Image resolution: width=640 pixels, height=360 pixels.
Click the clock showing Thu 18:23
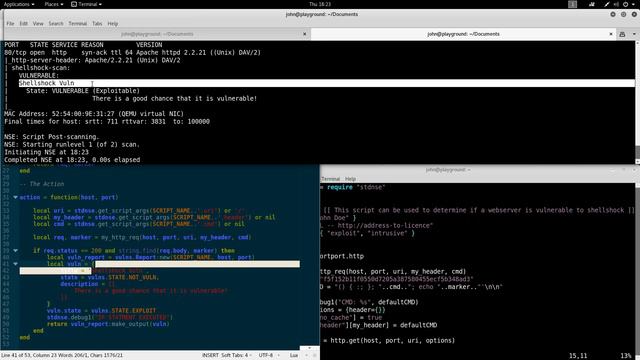click(320, 4)
